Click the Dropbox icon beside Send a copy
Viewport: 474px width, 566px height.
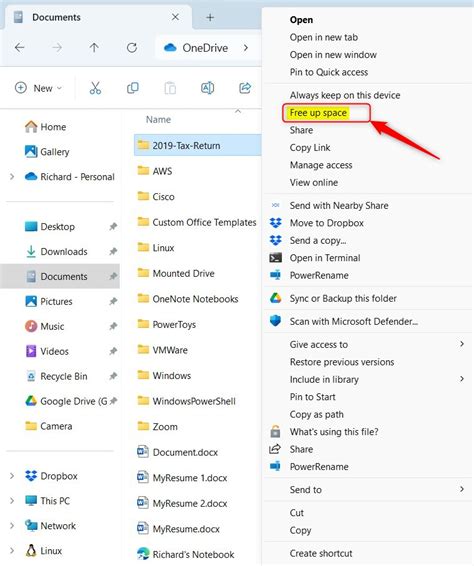click(x=275, y=240)
